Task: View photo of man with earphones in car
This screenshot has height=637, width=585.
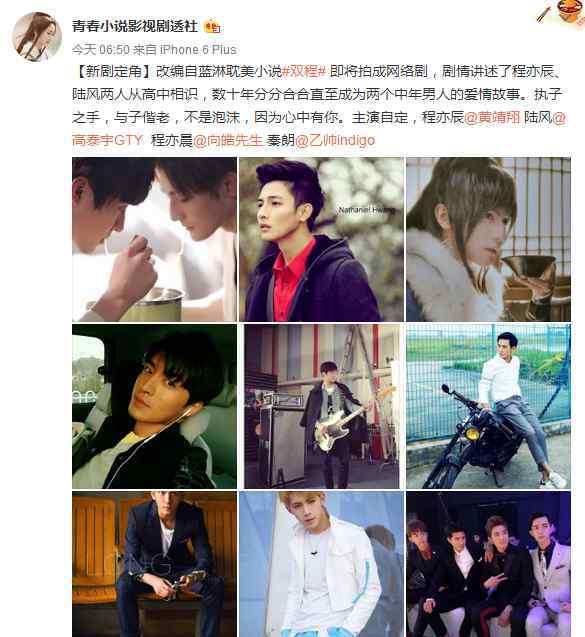Action: (x=154, y=406)
